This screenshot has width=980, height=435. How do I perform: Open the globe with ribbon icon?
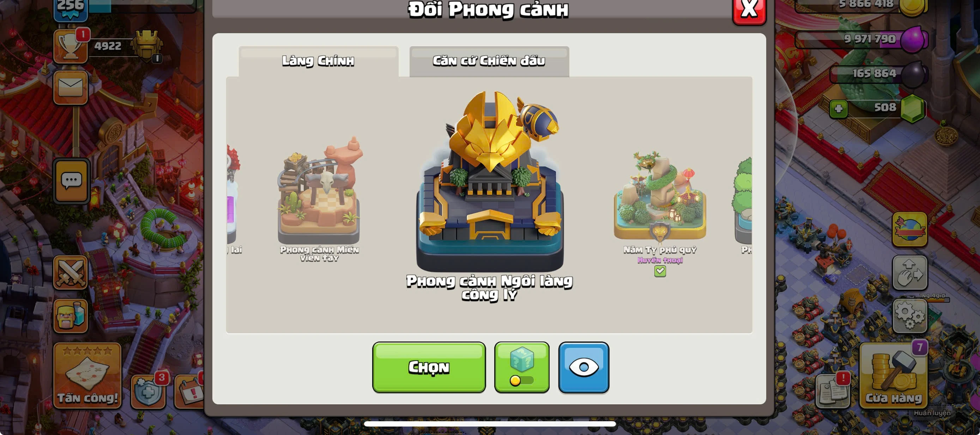point(909,229)
